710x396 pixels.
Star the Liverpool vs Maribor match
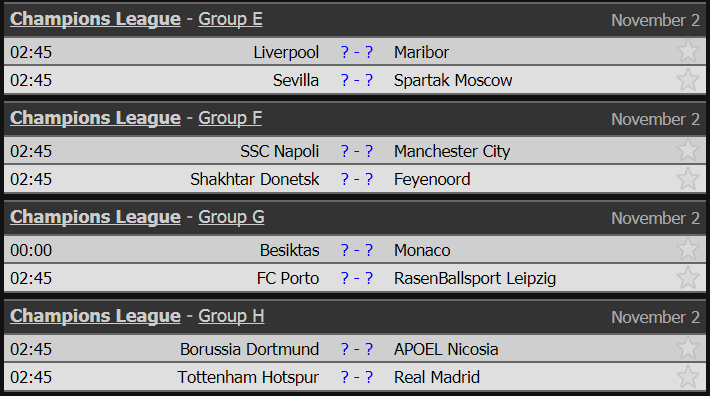(687, 51)
